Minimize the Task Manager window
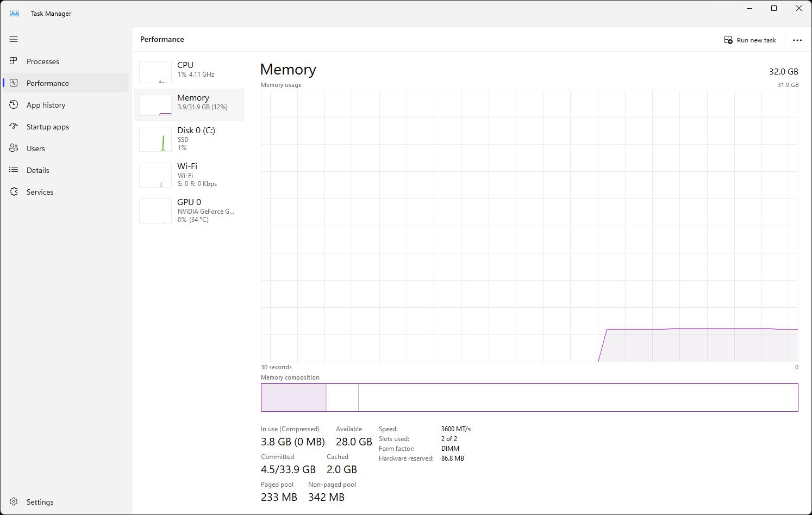This screenshot has width=812, height=515. point(749,8)
